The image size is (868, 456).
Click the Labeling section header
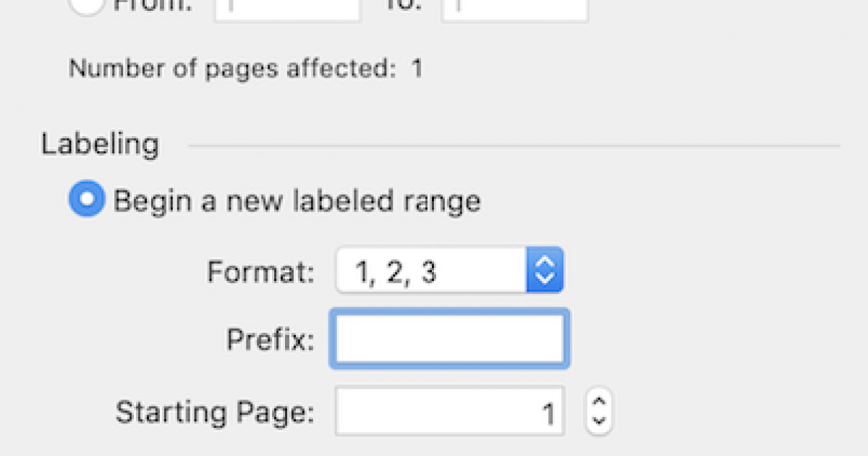click(100, 143)
